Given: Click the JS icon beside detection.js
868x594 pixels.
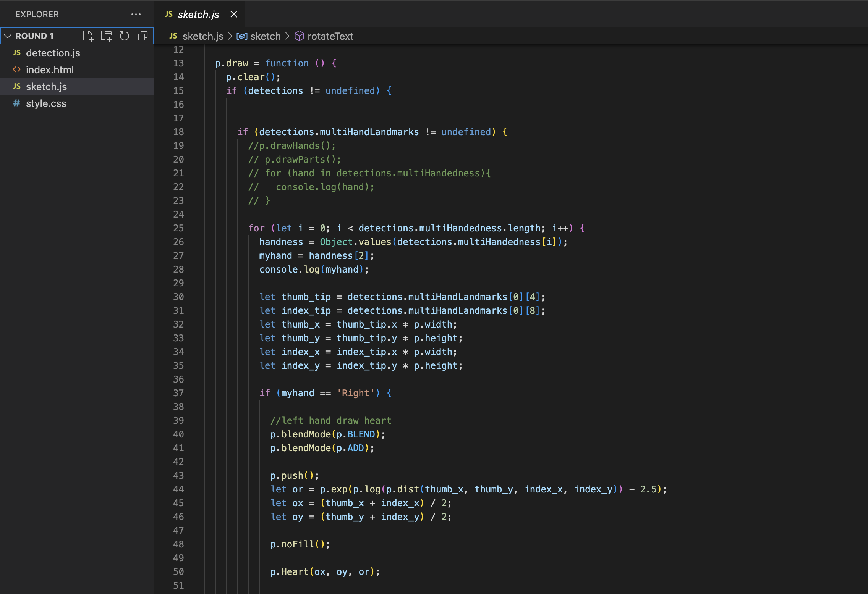Looking at the screenshot, I should tap(16, 53).
